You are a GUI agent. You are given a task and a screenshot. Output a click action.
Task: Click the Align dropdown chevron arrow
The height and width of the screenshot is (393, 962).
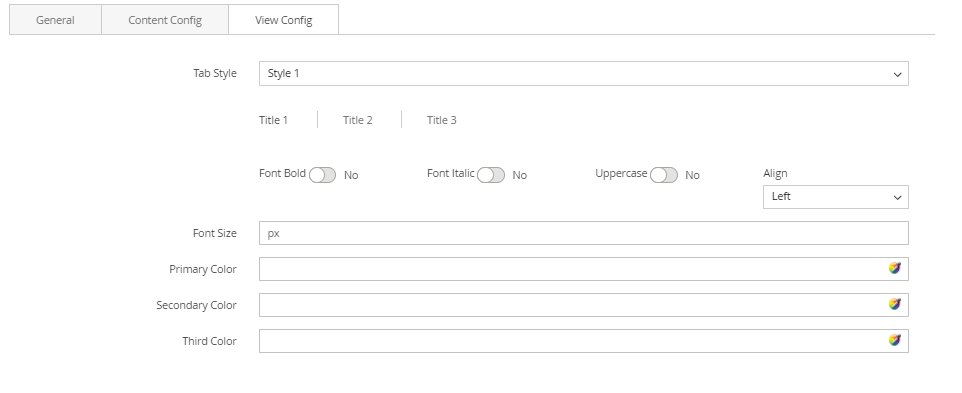point(898,197)
